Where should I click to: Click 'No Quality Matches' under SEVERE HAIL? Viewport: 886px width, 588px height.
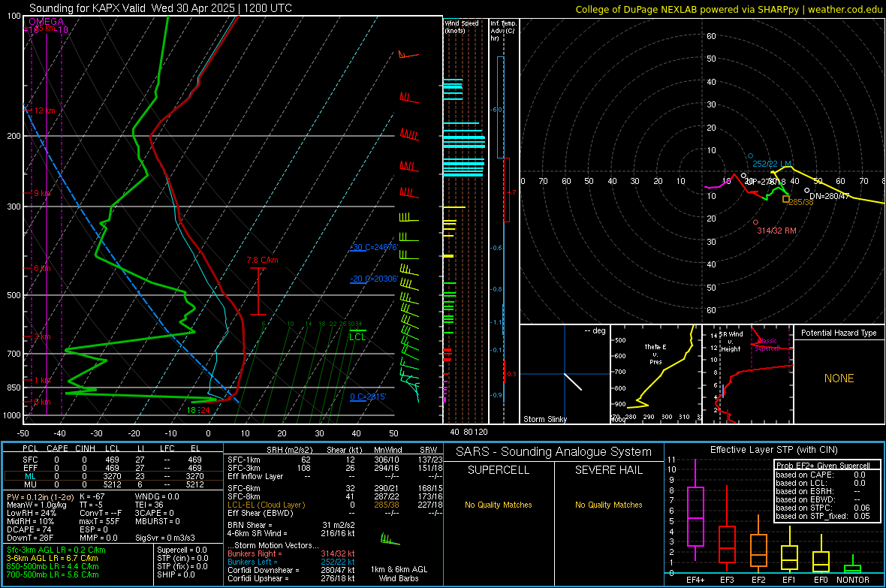tap(608, 505)
